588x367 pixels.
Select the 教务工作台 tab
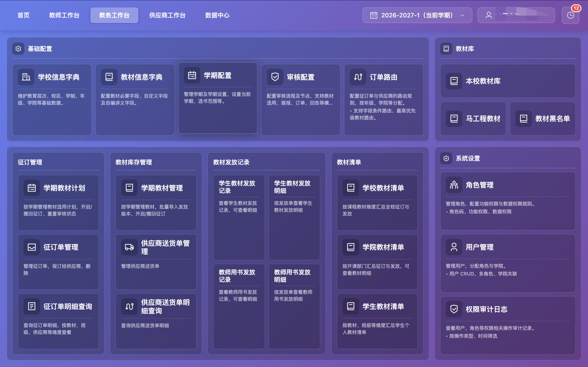coord(114,15)
